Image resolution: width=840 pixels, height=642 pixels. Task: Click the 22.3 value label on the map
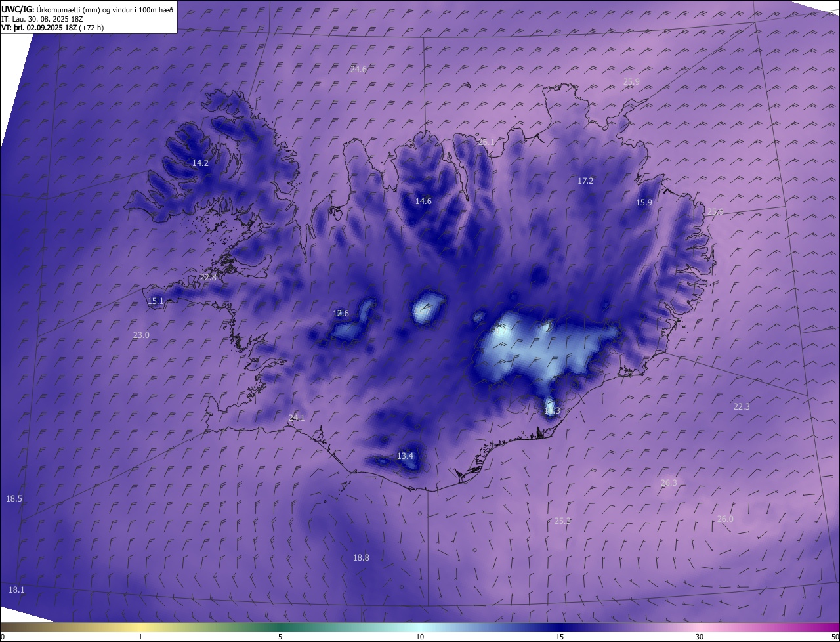pos(741,406)
